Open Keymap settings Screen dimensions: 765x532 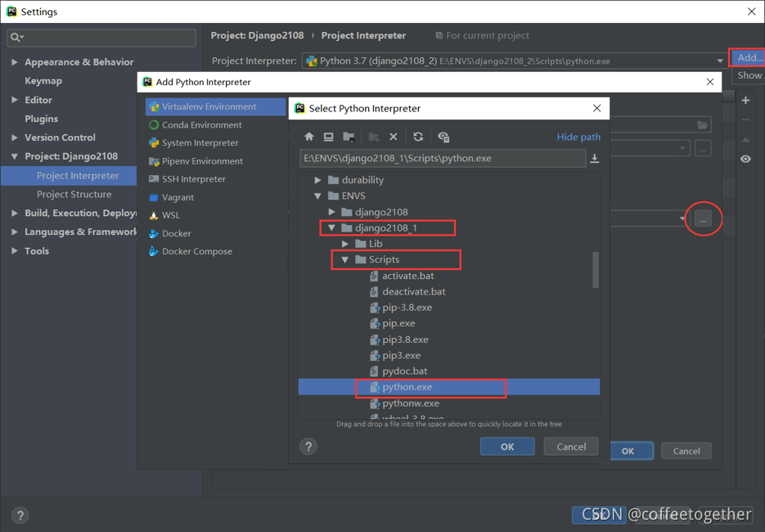click(43, 81)
